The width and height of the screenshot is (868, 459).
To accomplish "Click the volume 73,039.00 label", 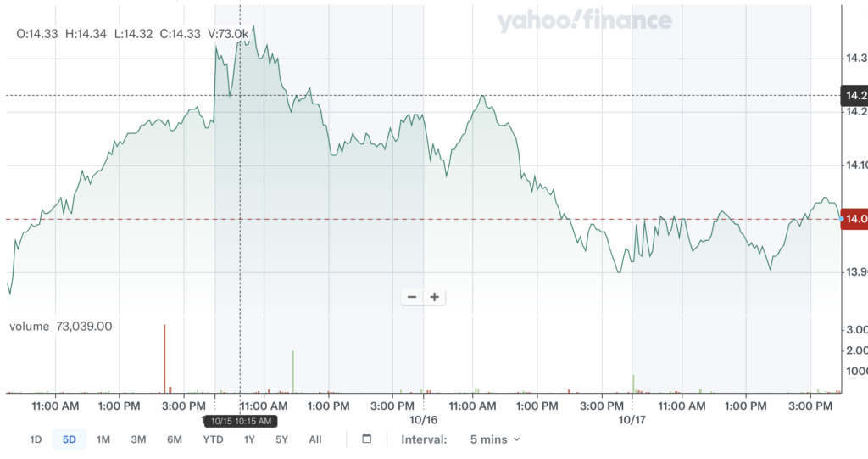I will [x=61, y=326].
